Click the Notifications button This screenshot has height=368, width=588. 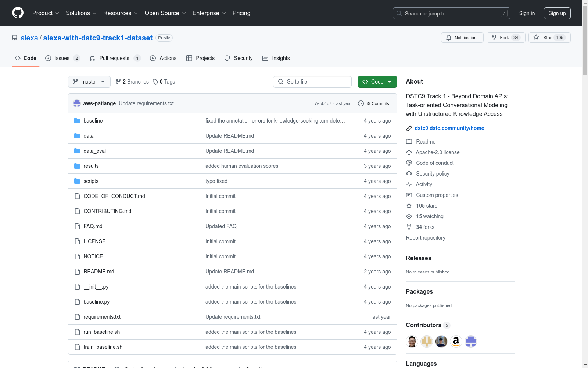462,38
